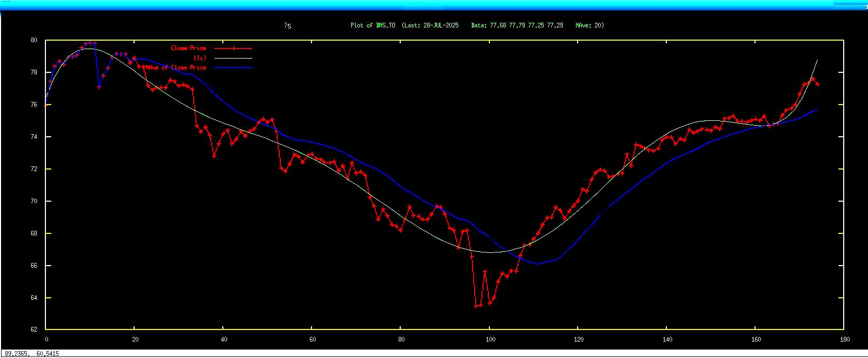Click the y-axis tick label 80
868x358 pixels.
(34, 40)
